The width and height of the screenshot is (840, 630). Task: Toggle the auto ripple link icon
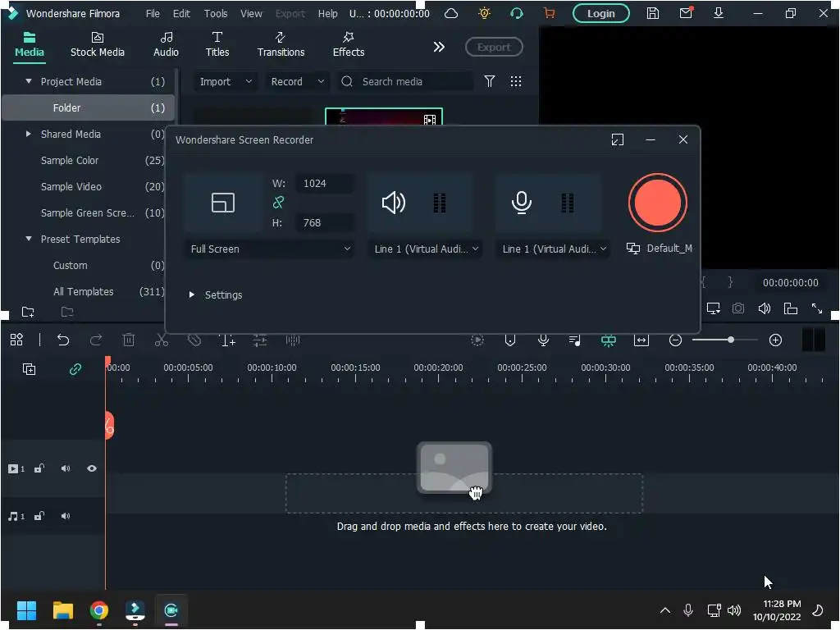coord(75,368)
